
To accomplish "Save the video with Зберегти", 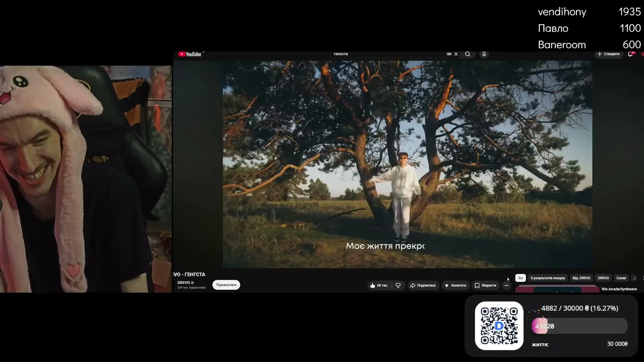I will click(485, 286).
